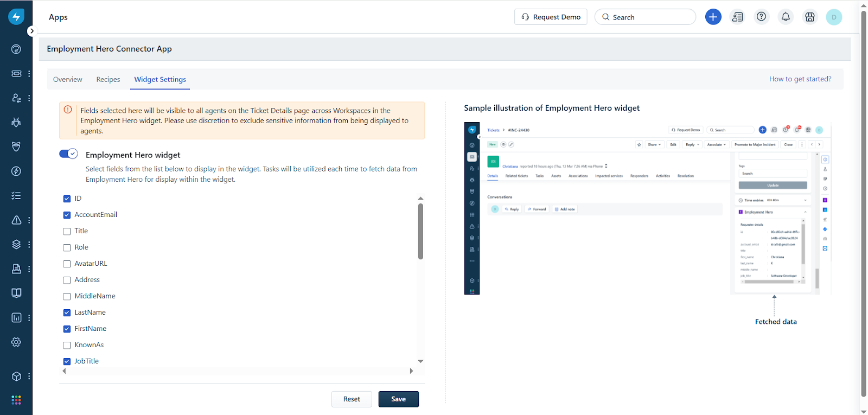Open the How to get started? link

pyautogui.click(x=800, y=79)
